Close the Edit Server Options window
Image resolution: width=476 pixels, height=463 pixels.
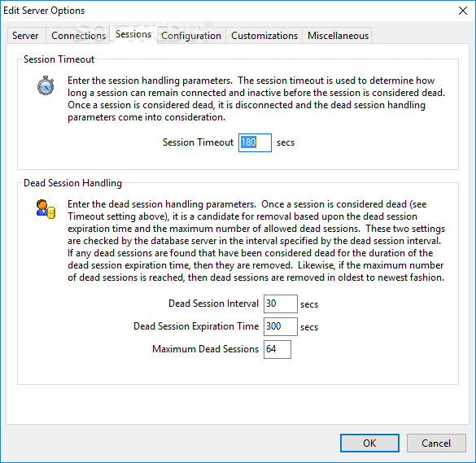click(463, 11)
